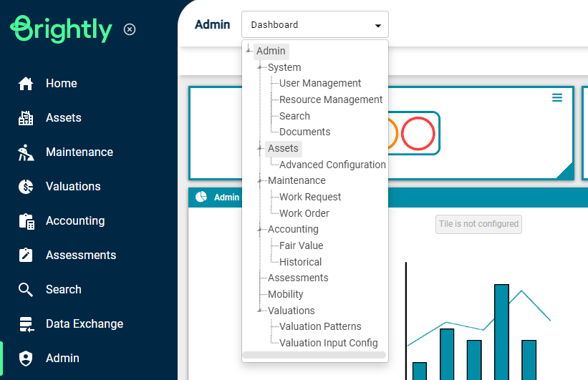Open Data Exchange via its icon
Image resolution: width=588 pixels, height=380 pixels.
point(26,324)
